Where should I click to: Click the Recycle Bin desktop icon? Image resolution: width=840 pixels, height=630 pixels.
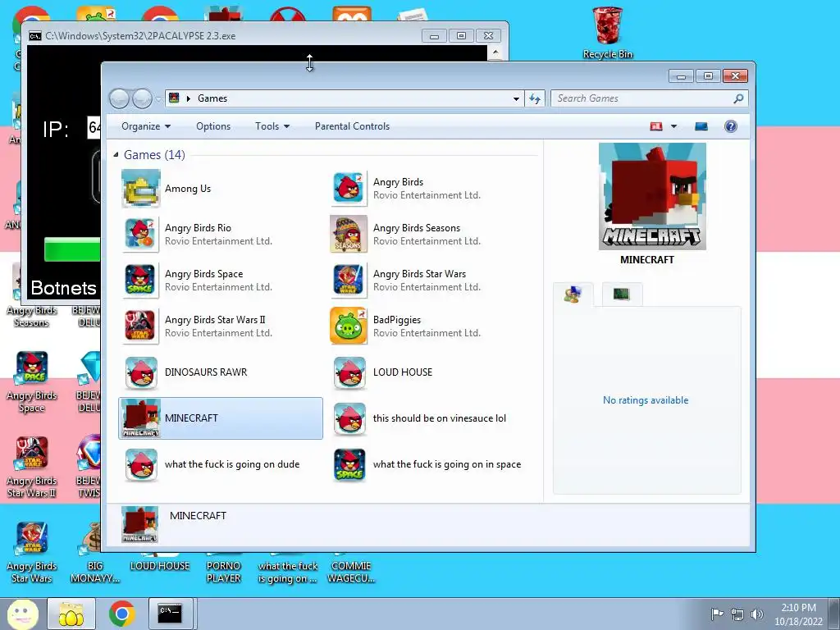608,32
